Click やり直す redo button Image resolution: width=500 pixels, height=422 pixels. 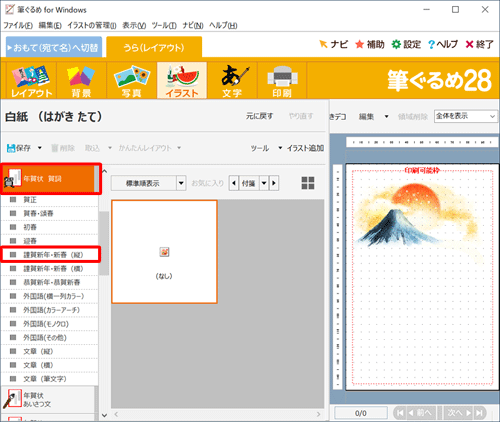click(x=301, y=116)
